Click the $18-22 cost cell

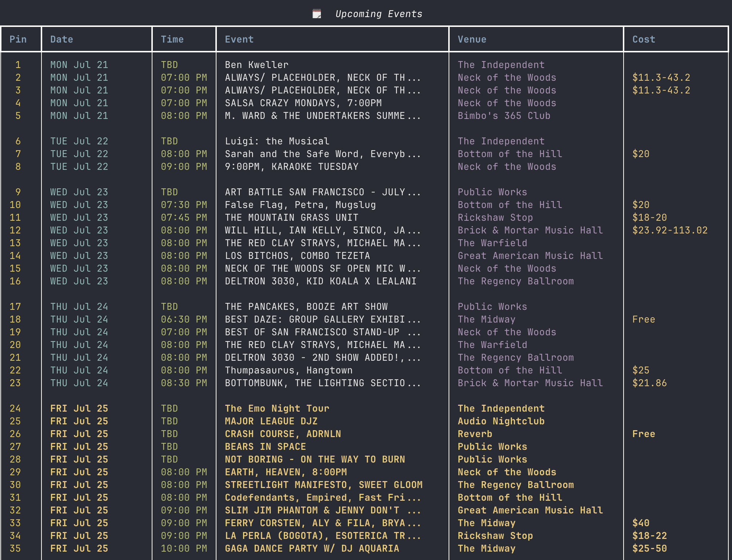coord(649,536)
